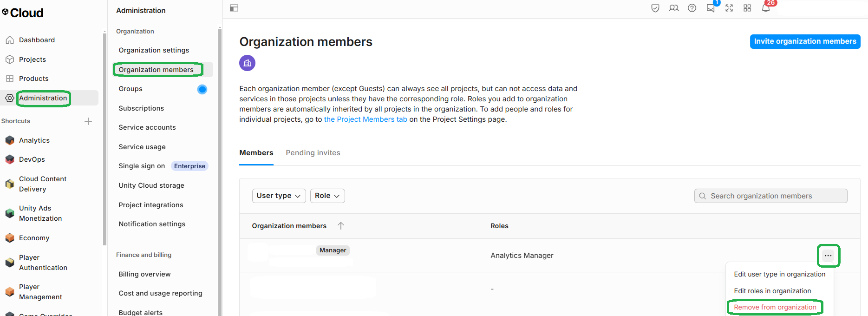
Task: Open Single sign on settings
Action: [x=142, y=166]
